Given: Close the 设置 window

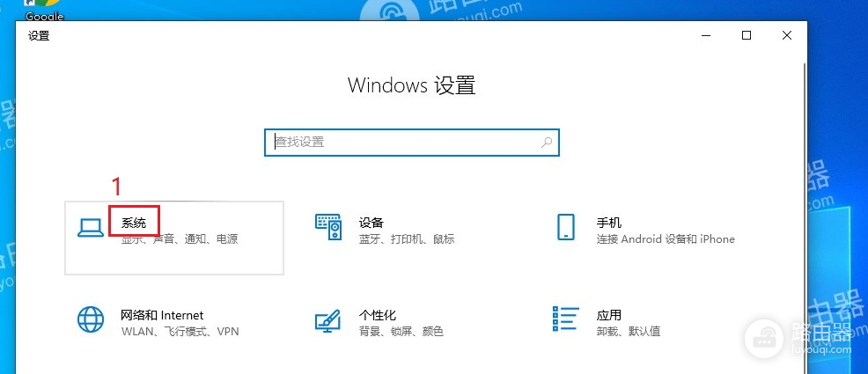Looking at the screenshot, I should tap(787, 35).
